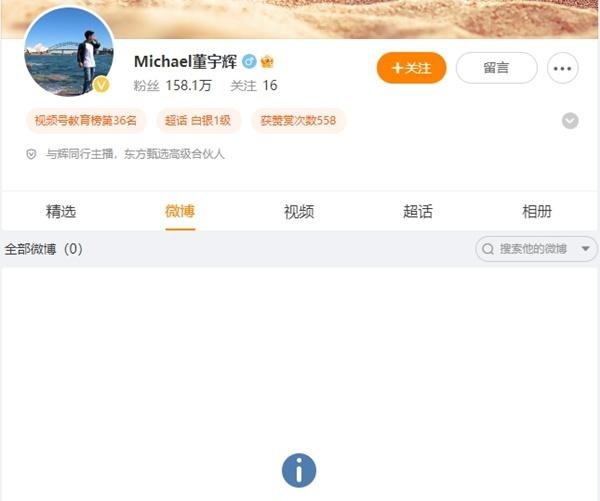Click the 留言 message button
Image resolution: width=600 pixels, height=501 pixels.
pyautogui.click(x=496, y=68)
